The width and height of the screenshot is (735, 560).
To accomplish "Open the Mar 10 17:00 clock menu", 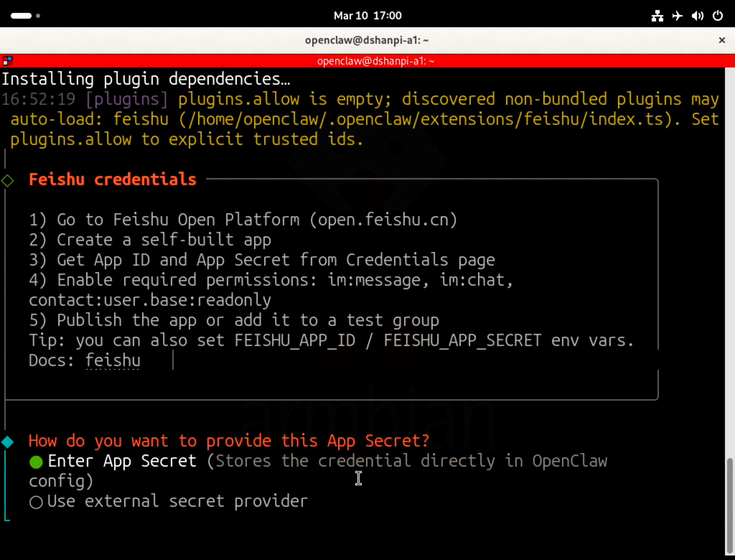I will 367,16.
